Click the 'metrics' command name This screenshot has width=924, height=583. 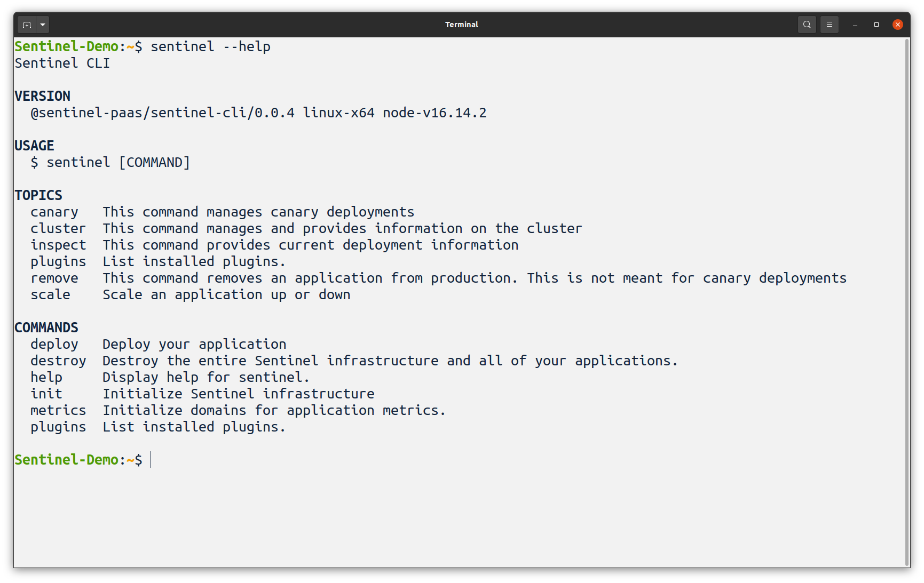(x=58, y=411)
